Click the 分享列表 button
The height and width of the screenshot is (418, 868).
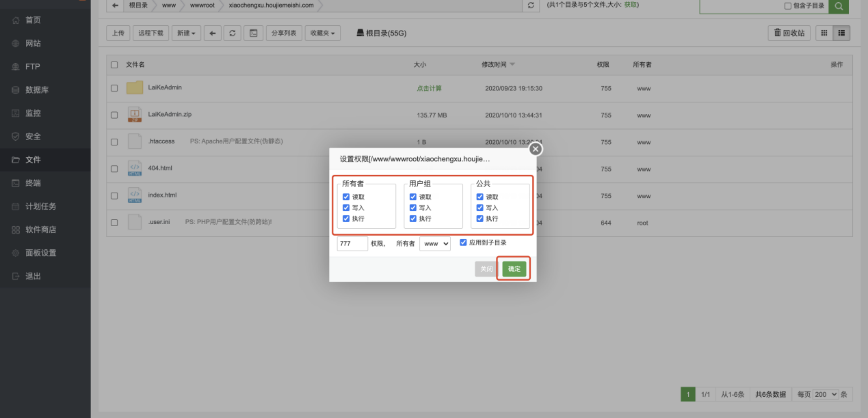(x=284, y=33)
